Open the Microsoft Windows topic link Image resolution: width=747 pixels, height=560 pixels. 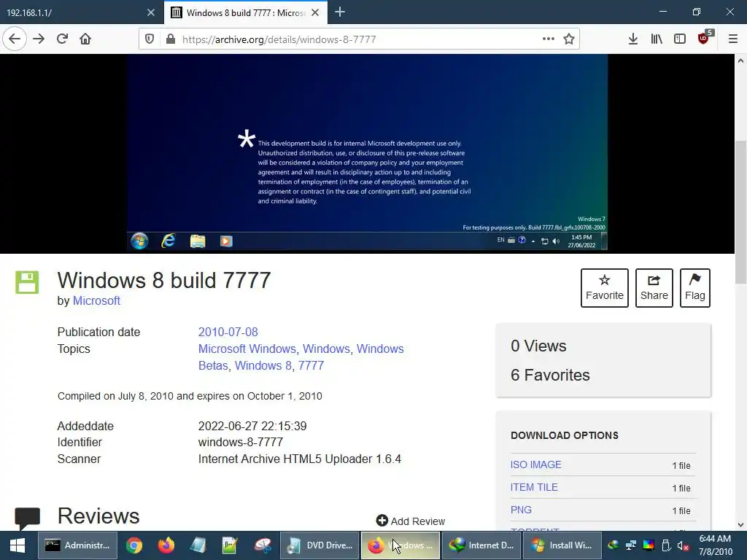click(247, 349)
